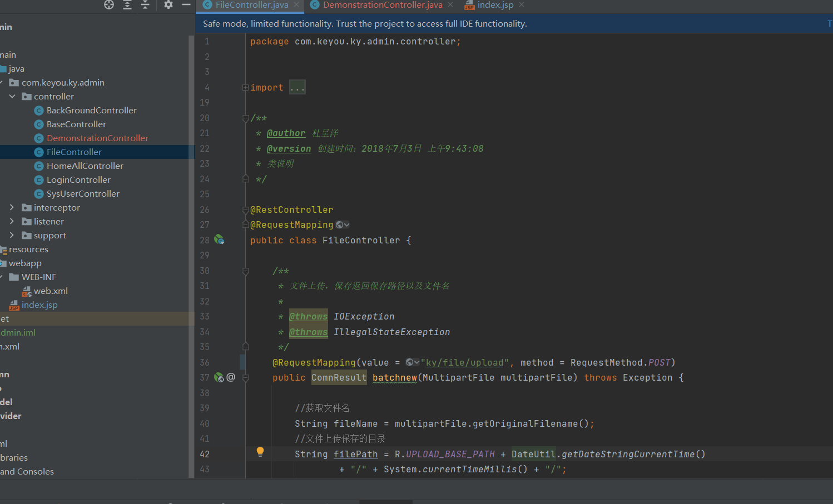Close the FileController.java tab

click(296, 5)
